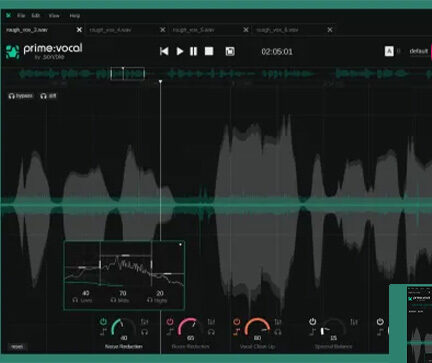Open the Edit menu
Image resolution: width=432 pixels, height=363 pixels.
[x=36, y=16]
